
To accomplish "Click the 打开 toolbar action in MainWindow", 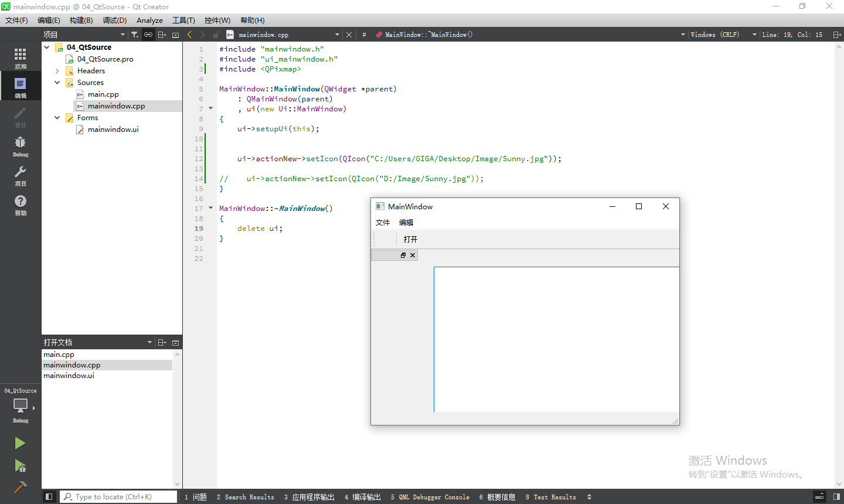I will pos(410,239).
